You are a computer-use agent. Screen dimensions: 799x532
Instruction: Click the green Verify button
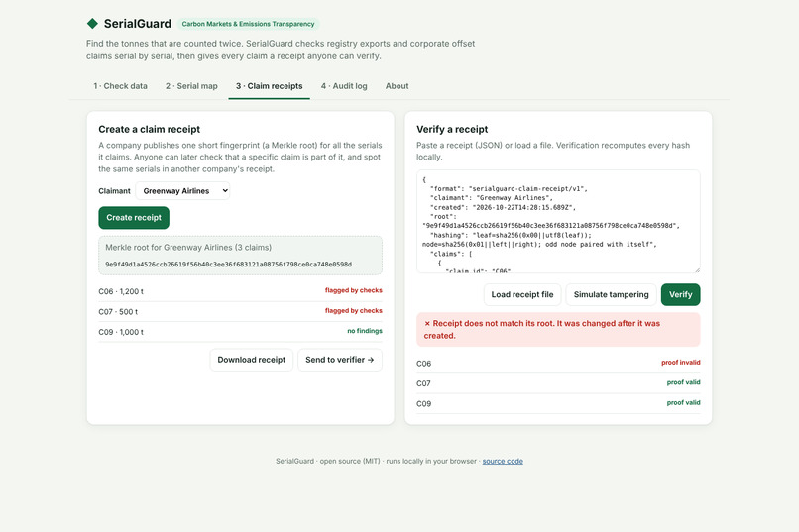pos(680,295)
